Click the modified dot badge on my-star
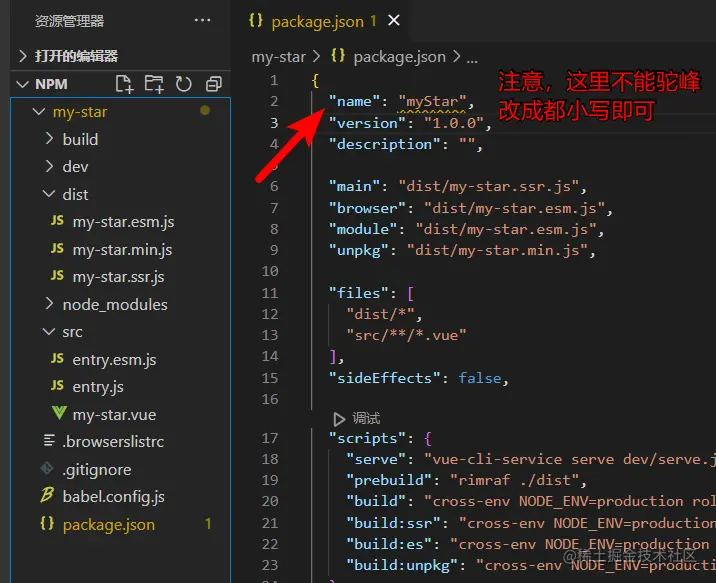716x583 pixels. 205,110
